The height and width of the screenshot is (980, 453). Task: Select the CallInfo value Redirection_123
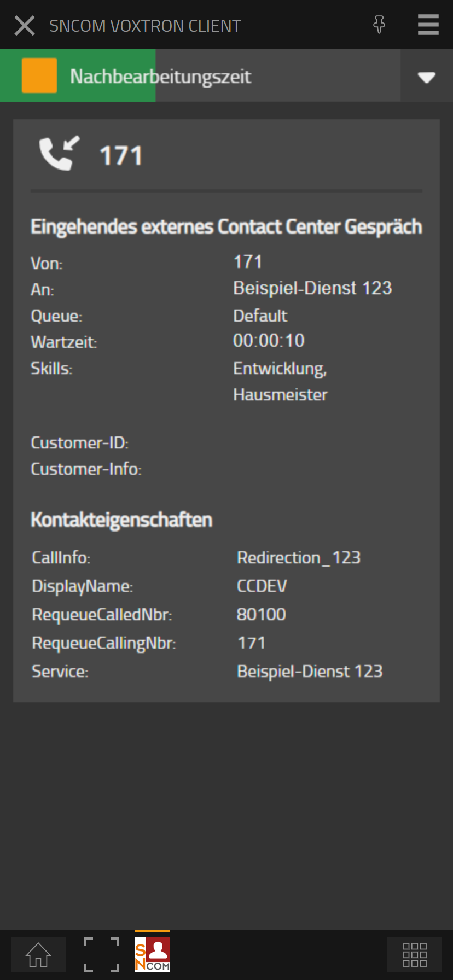(x=299, y=558)
